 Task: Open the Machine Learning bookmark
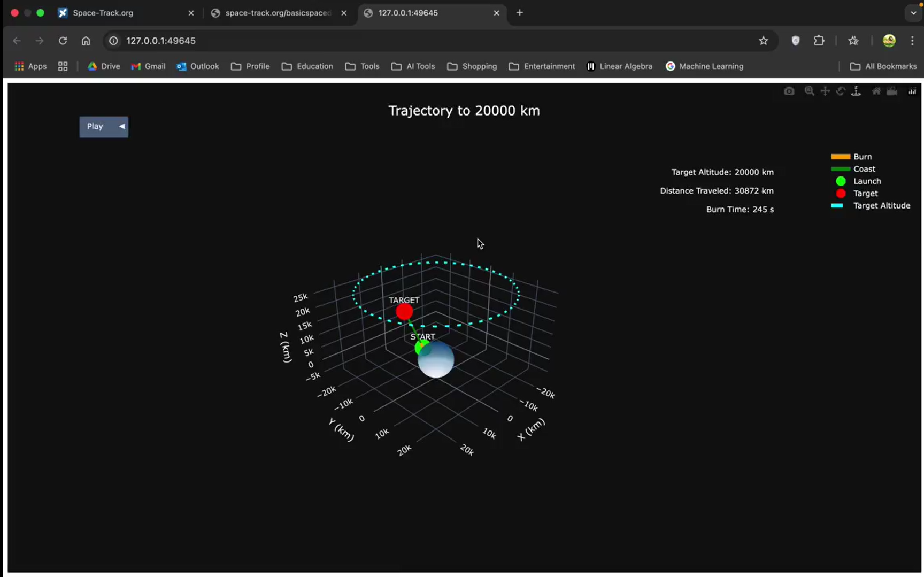pyautogui.click(x=705, y=66)
